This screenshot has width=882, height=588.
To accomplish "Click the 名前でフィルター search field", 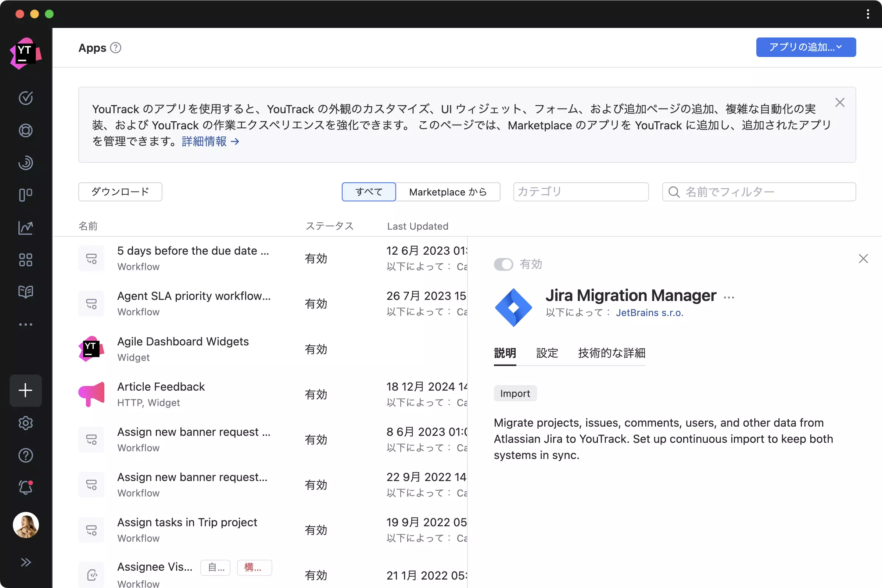I will click(765, 192).
